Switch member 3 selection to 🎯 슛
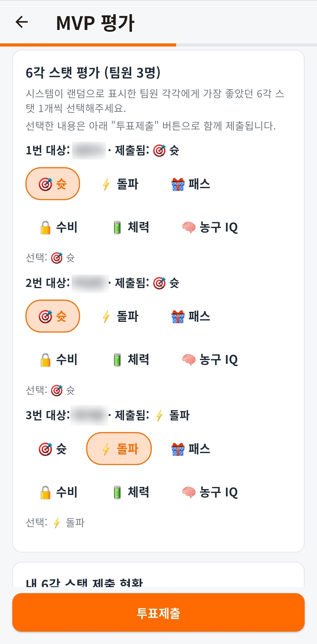 [52, 448]
